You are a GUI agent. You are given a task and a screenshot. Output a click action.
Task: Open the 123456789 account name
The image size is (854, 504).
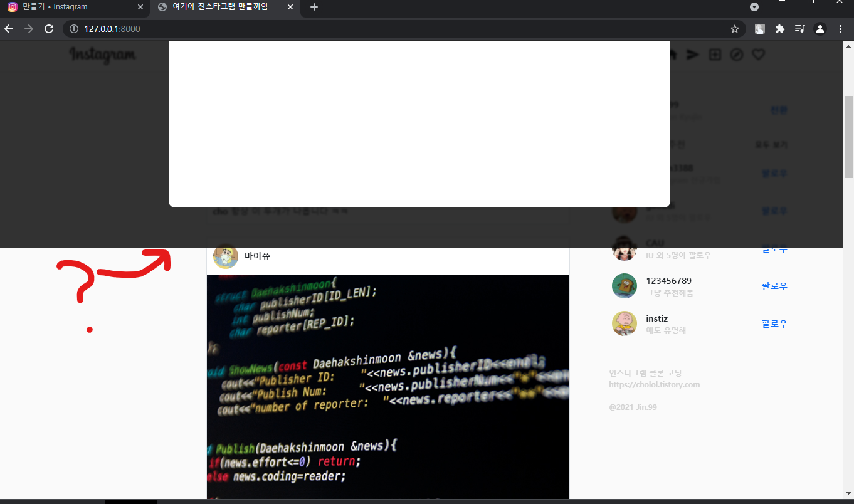pos(668,281)
